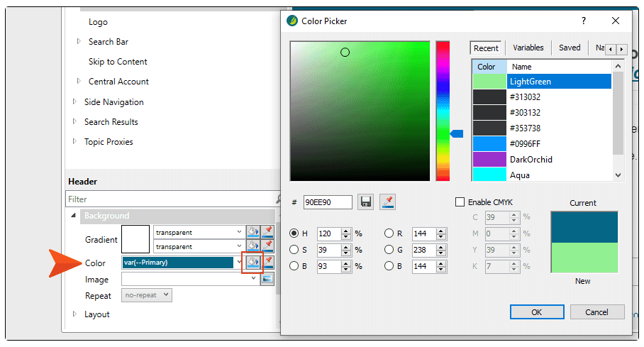
Task: Select the Logo tree item
Action: point(98,22)
